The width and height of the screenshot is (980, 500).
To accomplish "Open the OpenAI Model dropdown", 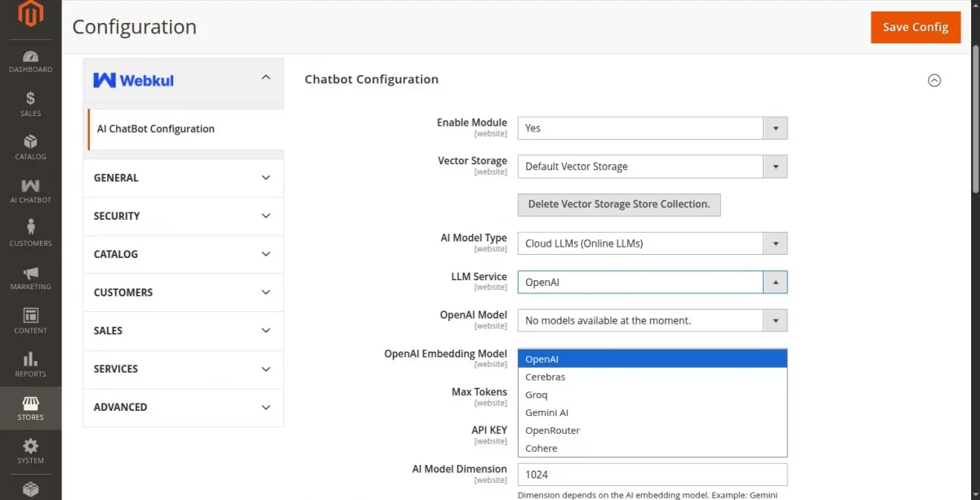I will point(652,320).
